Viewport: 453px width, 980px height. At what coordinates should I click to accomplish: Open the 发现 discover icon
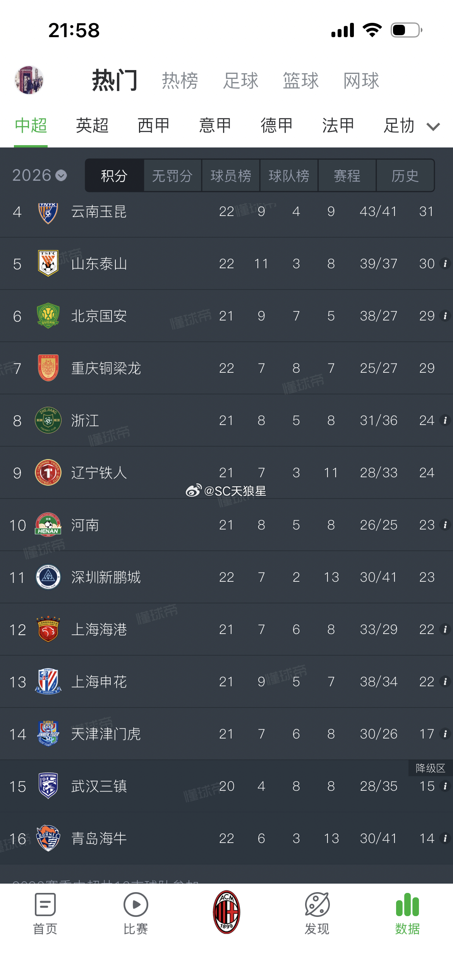(317, 905)
